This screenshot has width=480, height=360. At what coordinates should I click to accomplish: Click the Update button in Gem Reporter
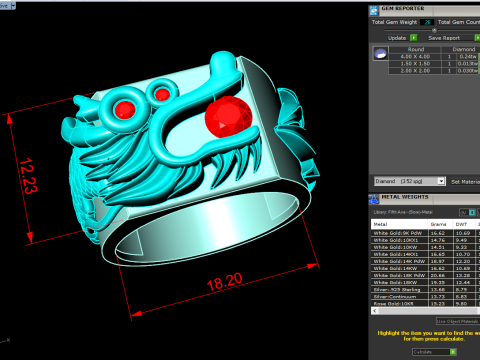tap(397, 38)
